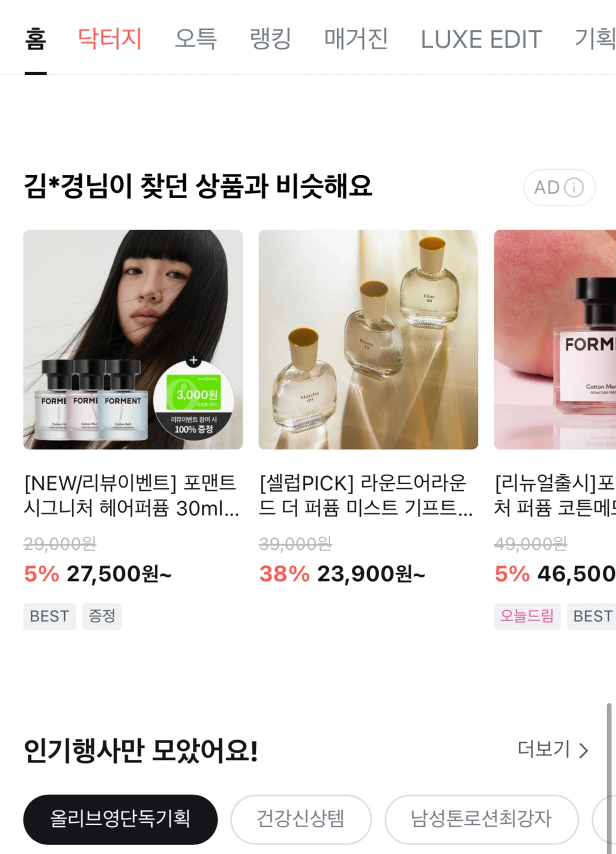Open the LUXE EDIT tab
Image resolution: width=616 pixels, height=854 pixels.
coord(481,39)
